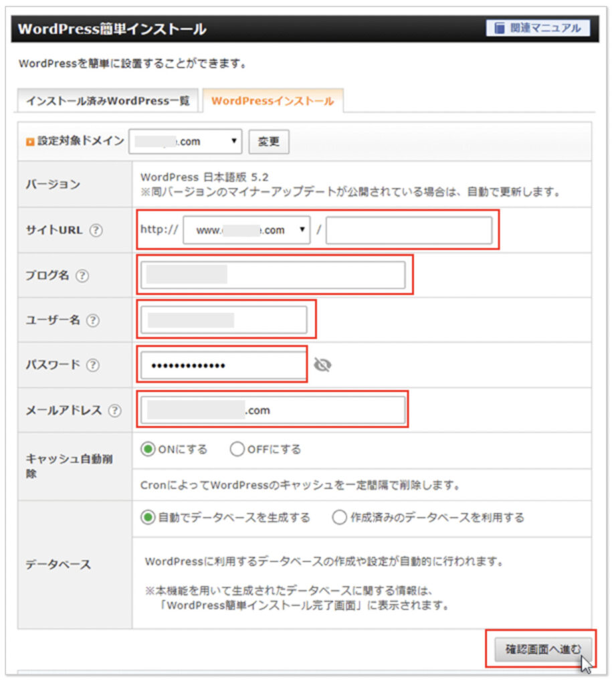Select the OFFにする radio button
The height and width of the screenshot is (685, 616).
(x=237, y=449)
